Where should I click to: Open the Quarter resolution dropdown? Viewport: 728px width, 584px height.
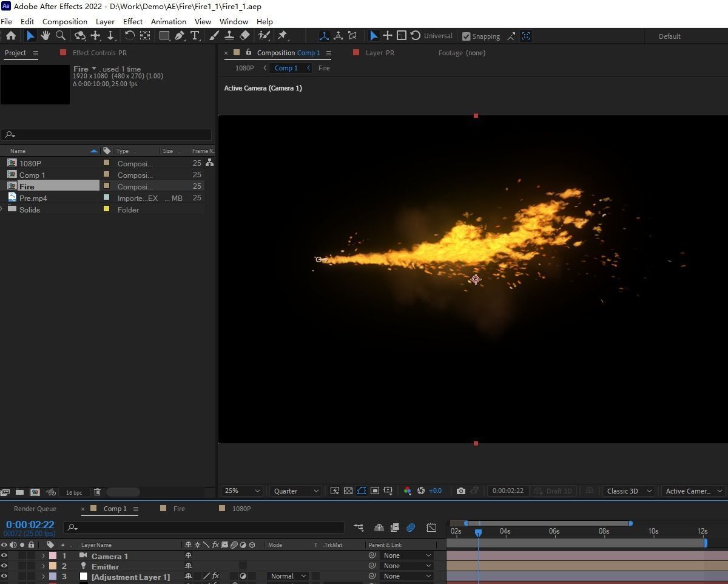coord(295,491)
